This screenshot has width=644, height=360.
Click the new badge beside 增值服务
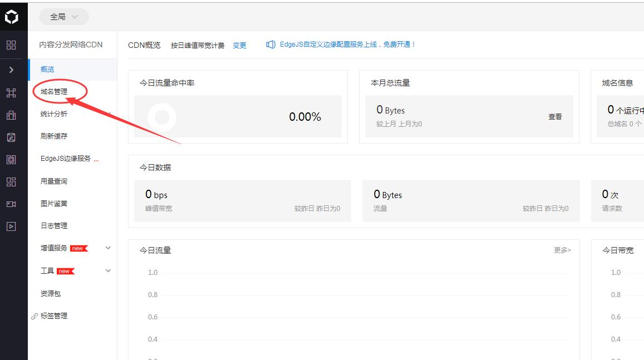79,248
